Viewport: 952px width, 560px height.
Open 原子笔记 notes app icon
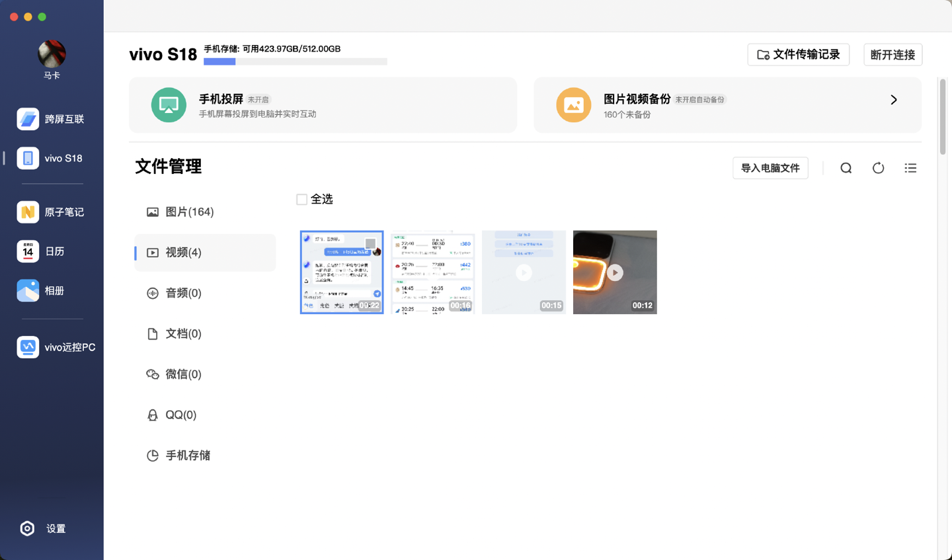point(28,212)
